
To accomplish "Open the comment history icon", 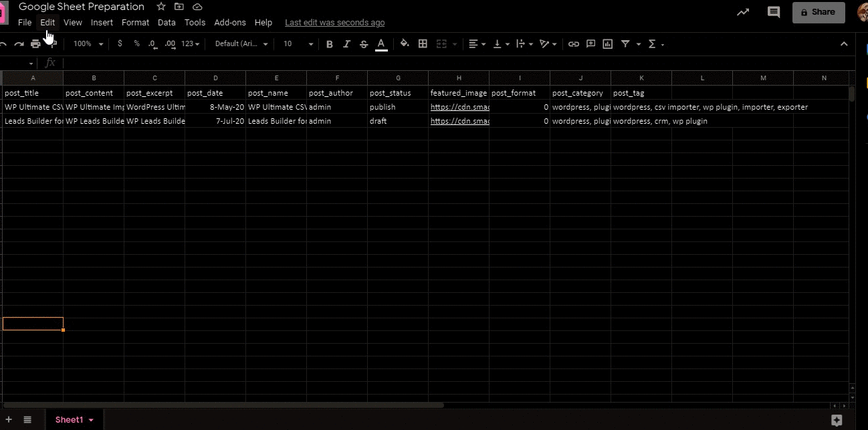I will (x=774, y=12).
